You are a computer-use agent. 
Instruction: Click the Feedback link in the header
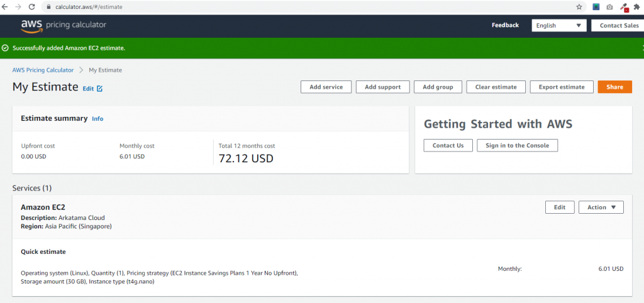click(x=505, y=25)
